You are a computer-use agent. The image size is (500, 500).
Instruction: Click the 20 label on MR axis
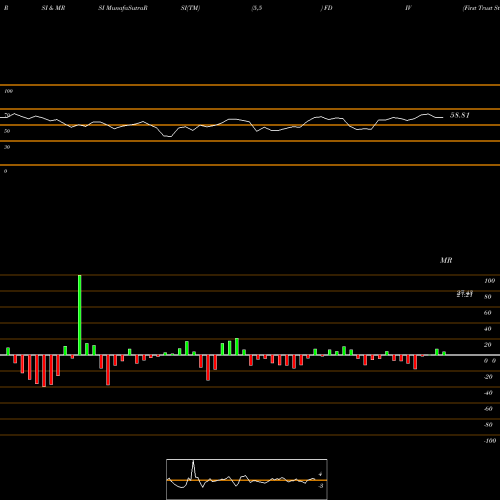click(488, 345)
